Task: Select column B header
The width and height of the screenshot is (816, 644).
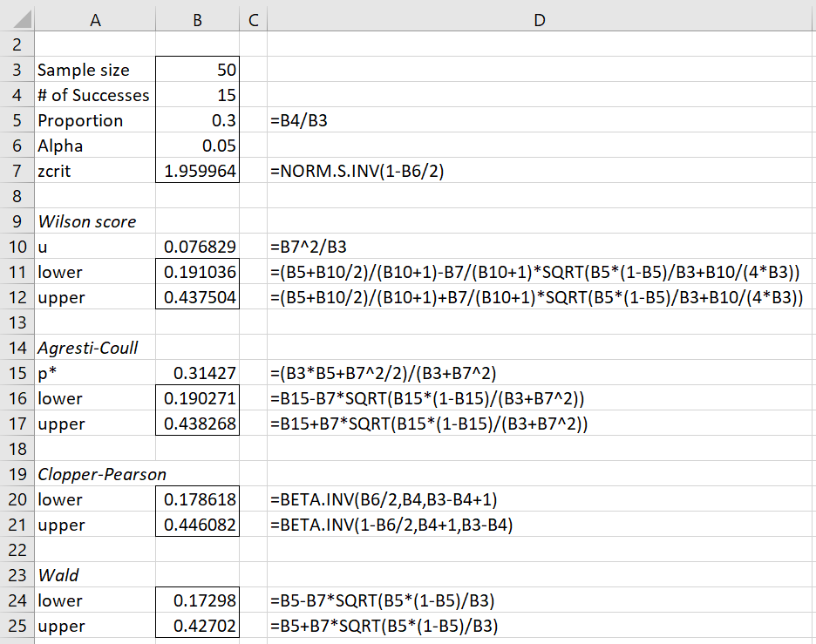Action: 197,19
